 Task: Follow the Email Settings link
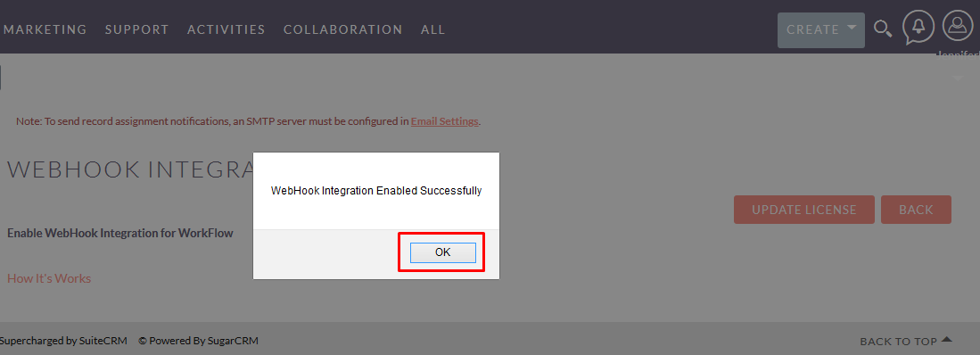click(444, 121)
